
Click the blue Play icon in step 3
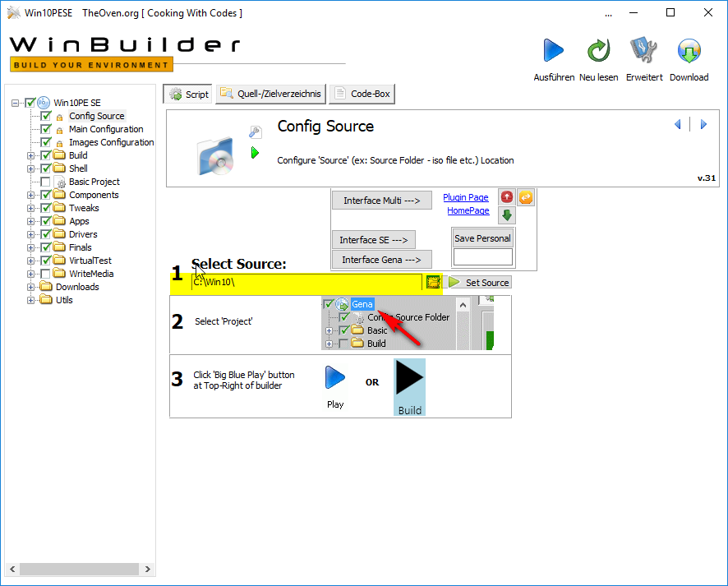(334, 377)
